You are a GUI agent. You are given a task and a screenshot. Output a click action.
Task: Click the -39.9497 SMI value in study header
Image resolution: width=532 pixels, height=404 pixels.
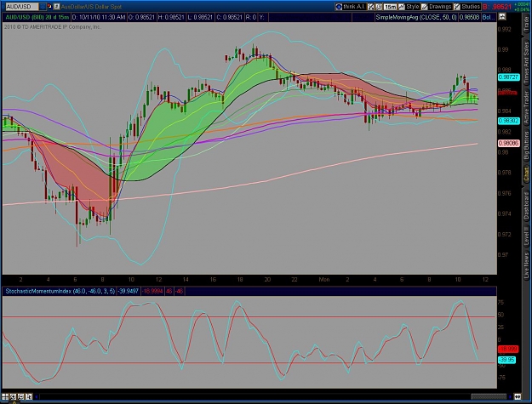[128, 291]
